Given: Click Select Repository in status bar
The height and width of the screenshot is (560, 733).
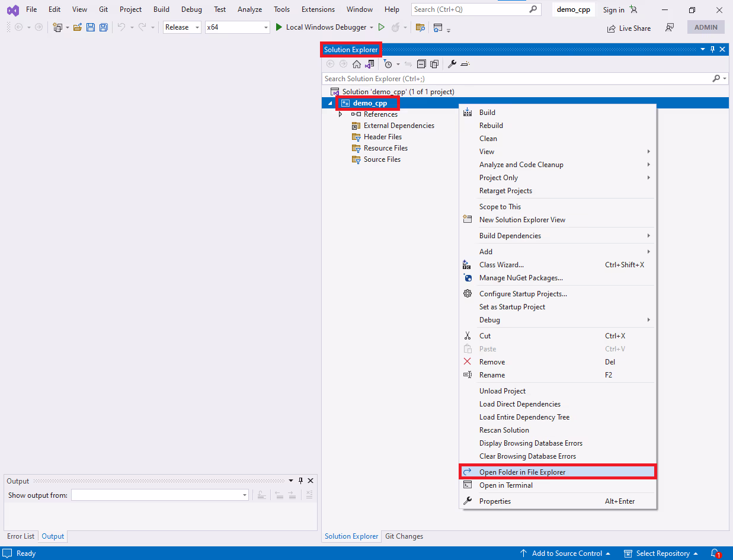Looking at the screenshot, I should click(x=661, y=553).
